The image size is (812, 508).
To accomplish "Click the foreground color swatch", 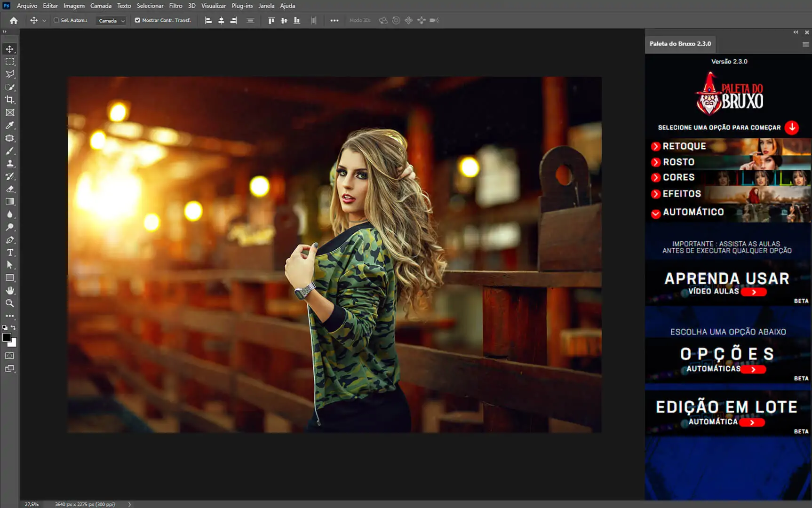I will click(7, 337).
